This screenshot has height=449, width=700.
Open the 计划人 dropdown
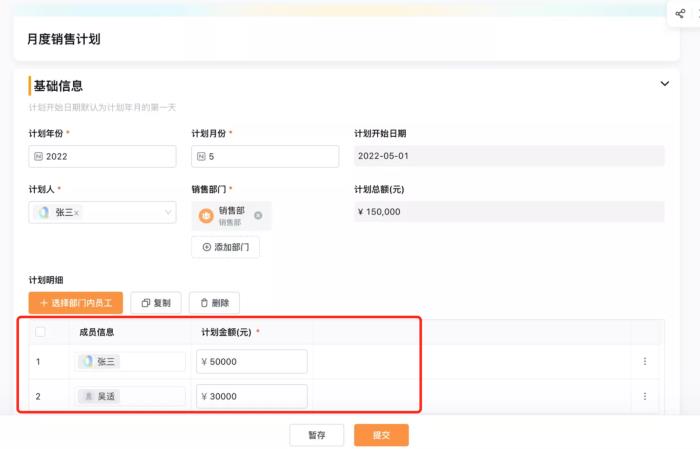click(x=167, y=212)
